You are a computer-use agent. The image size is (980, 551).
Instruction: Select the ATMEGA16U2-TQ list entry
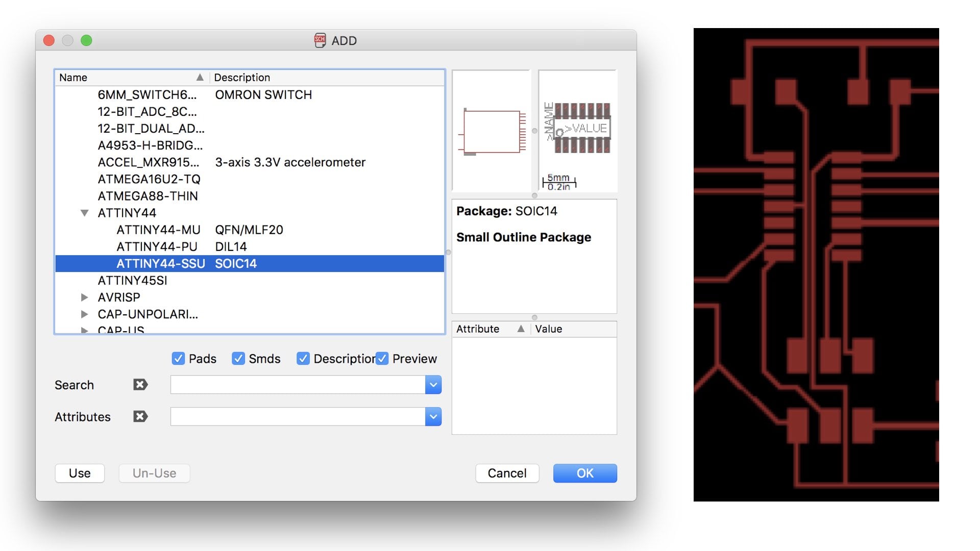pyautogui.click(x=250, y=179)
